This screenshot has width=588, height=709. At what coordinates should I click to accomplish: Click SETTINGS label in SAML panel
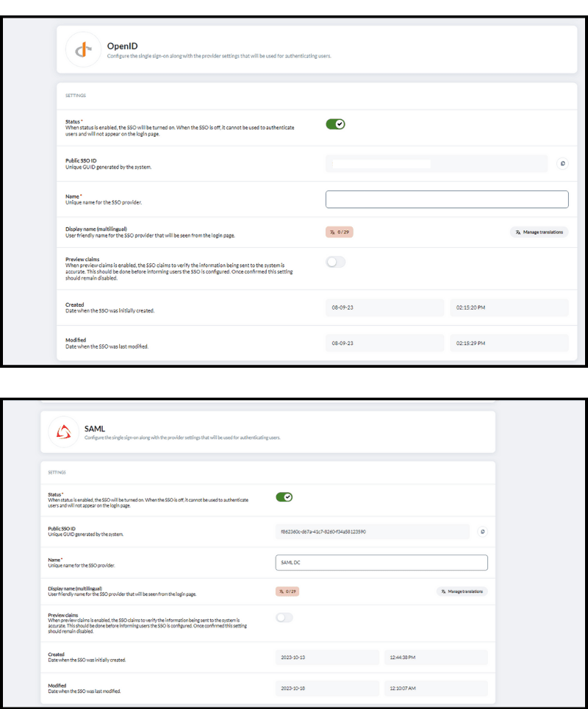point(57,472)
